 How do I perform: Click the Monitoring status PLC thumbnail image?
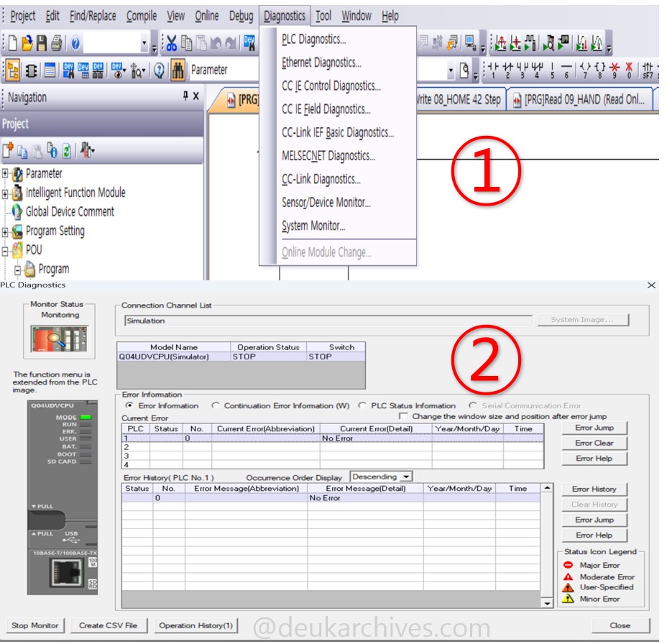point(60,339)
